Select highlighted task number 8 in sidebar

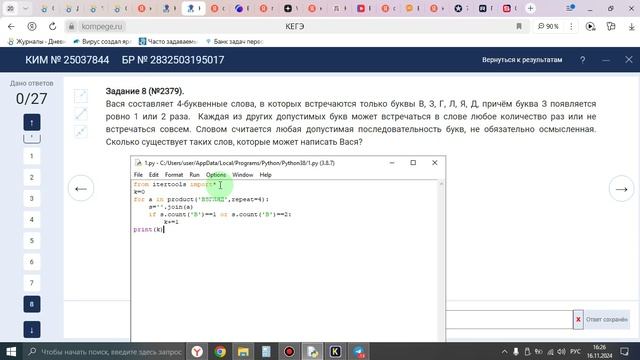[32, 304]
